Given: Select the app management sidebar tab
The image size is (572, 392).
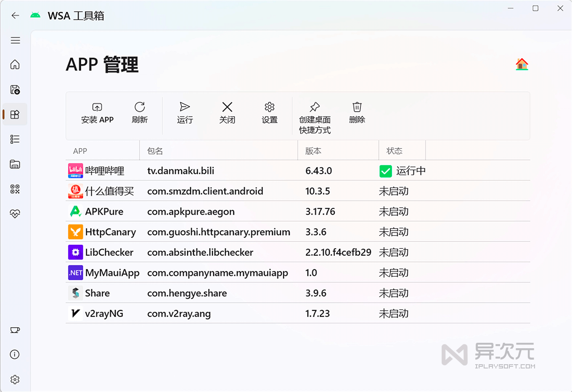Looking at the screenshot, I should (15, 114).
